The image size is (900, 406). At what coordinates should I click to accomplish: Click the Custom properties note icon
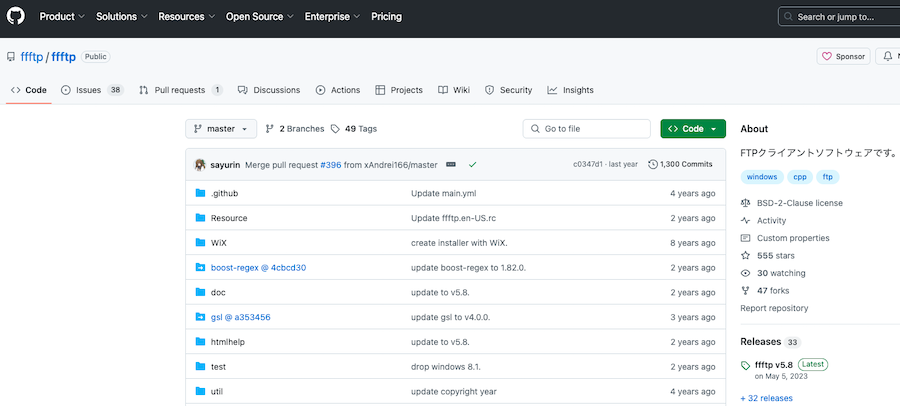pos(746,238)
